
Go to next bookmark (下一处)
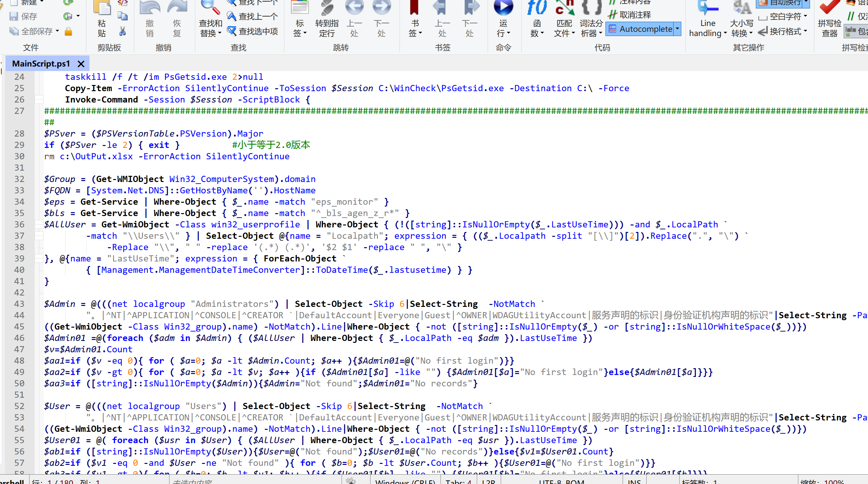(469, 18)
